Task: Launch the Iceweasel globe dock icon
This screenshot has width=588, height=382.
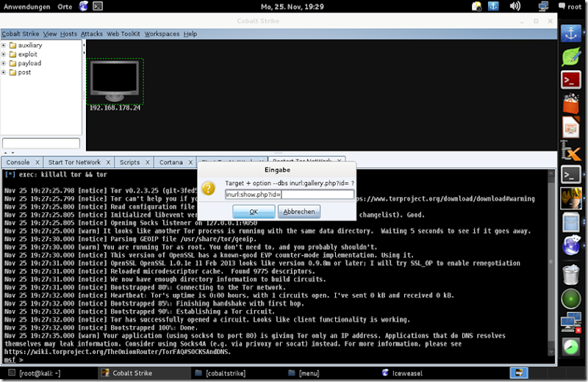Action: (x=571, y=245)
